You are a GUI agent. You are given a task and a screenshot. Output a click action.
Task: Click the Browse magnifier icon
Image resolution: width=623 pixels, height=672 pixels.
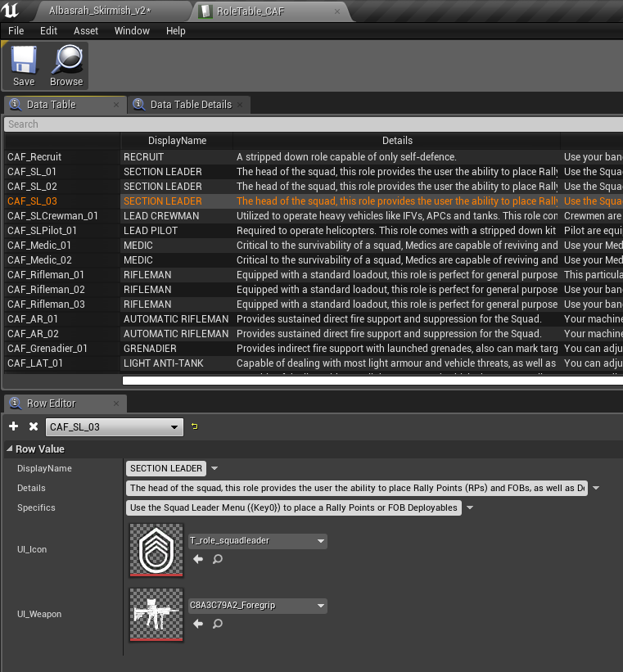[66, 65]
